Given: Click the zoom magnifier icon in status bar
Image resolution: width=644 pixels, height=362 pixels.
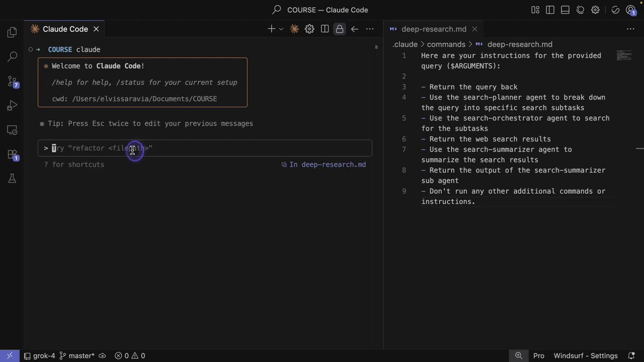Looking at the screenshot, I should pos(518,356).
